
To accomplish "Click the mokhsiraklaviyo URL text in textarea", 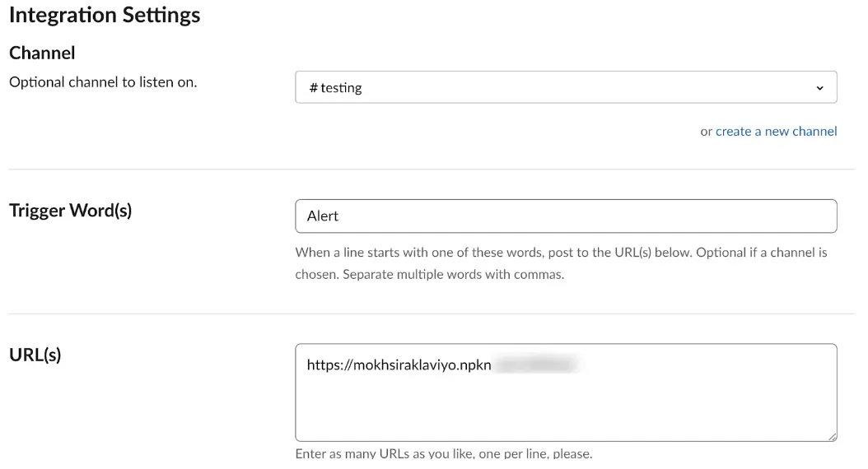I will tap(399, 365).
